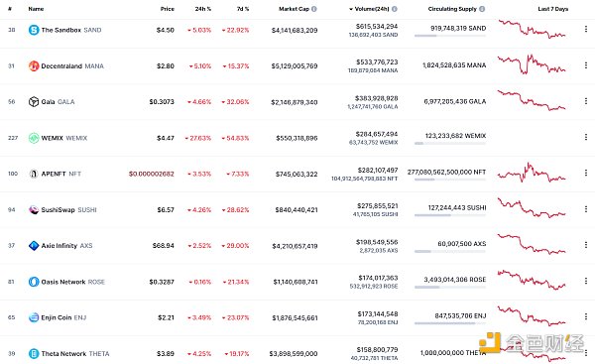This screenshot has height=364, width=595.
Task: Click the Decentraland MANA logo icon
Action: pos(34,66)
